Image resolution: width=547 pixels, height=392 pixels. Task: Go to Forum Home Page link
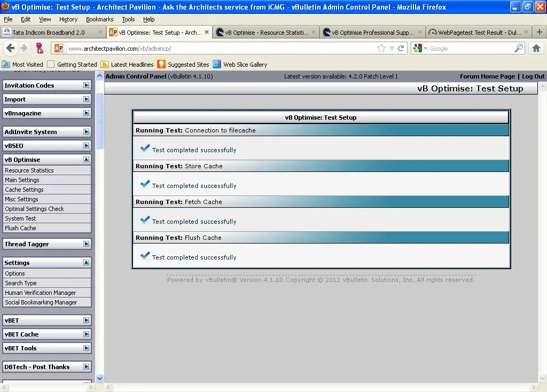487,76
